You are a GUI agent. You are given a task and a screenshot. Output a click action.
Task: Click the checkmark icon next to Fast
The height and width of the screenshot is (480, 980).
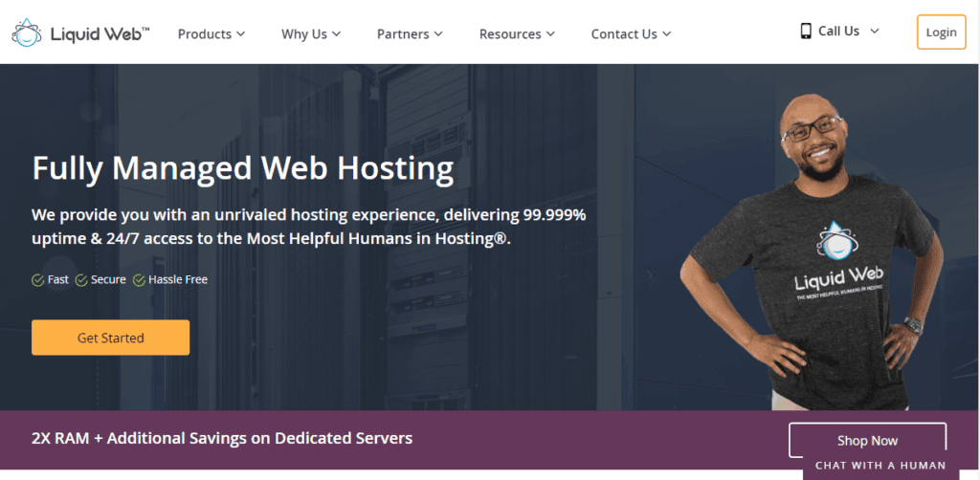38,280
